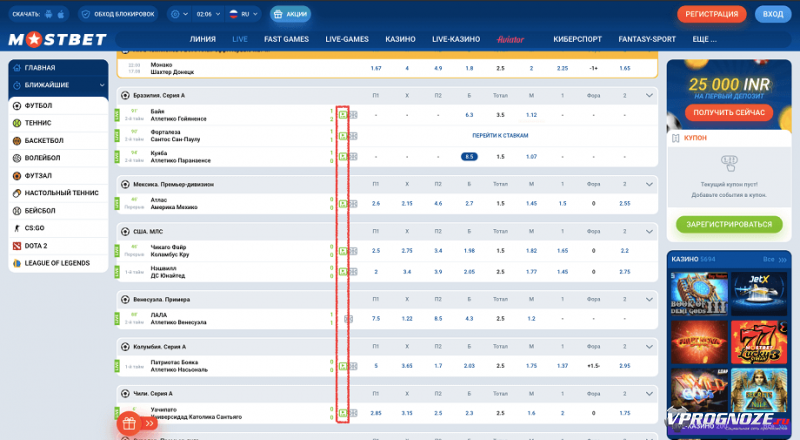800x440 pixels.
Task: Select odds 7.5 for ЛАЛА win
Action: 376,319
